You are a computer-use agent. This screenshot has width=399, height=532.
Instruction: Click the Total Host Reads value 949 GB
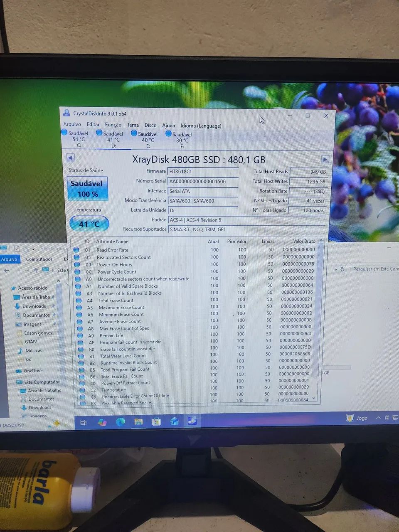308,172
